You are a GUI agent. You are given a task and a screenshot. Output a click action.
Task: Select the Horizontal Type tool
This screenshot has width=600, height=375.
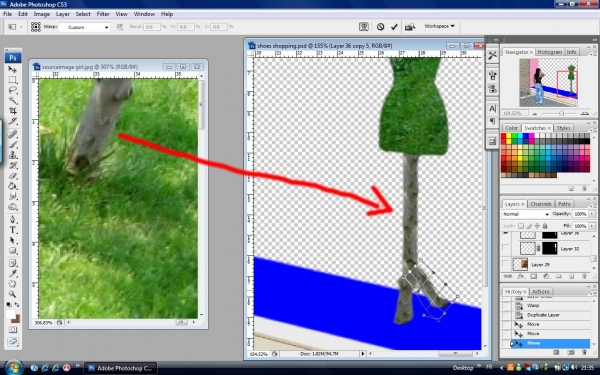coord(13,230)
